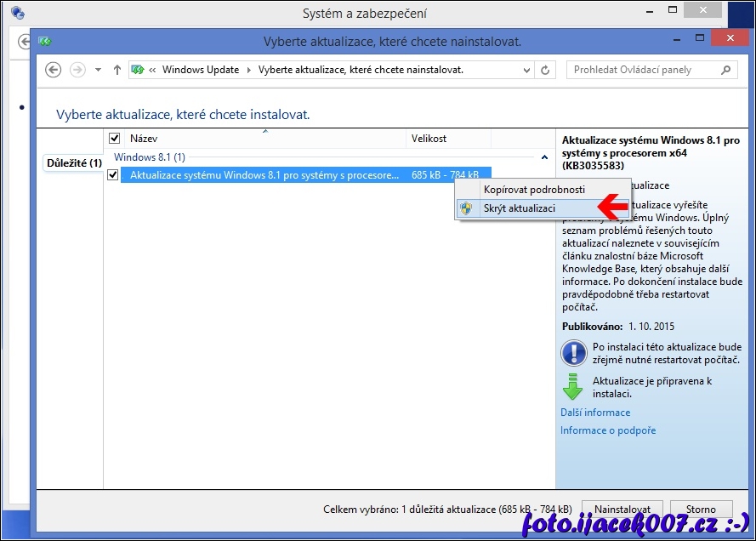Choose Kopírovat podrobnosti from context menu
The height and width of the screenshot is (541, 756).
tap(533, 189)
